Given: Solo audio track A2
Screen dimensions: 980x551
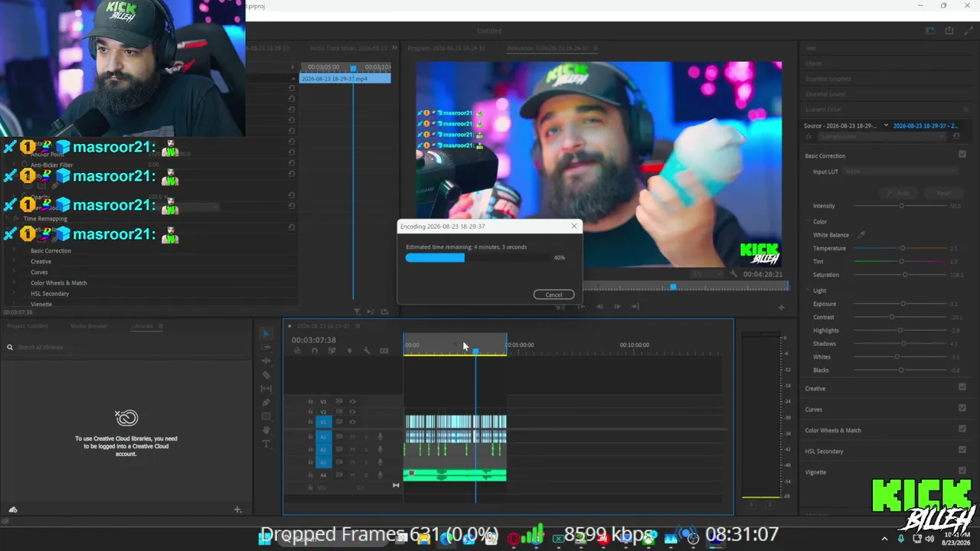Looking at the screenshot, I should (366, 449).
